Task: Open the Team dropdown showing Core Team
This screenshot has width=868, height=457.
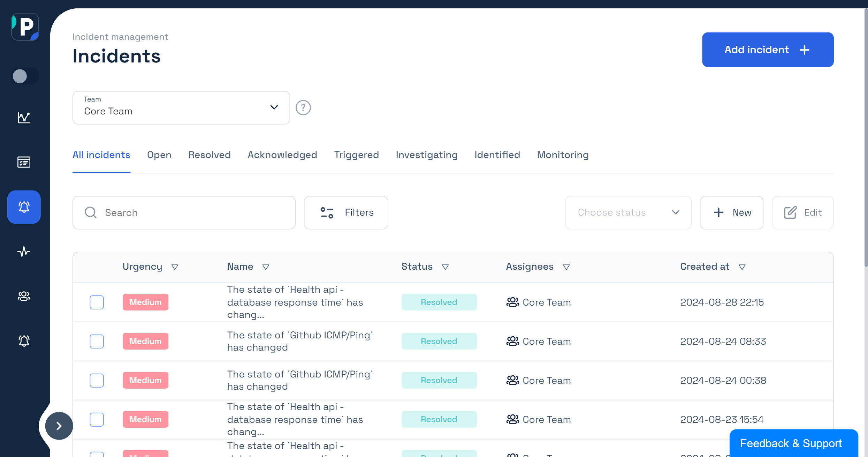Action: coord(181,108)
